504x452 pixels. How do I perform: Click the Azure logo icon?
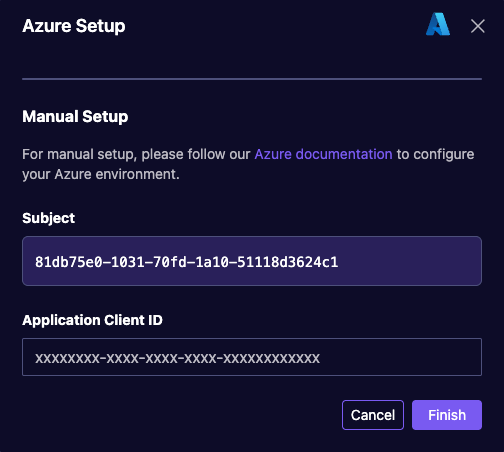(x=438, y=24)
